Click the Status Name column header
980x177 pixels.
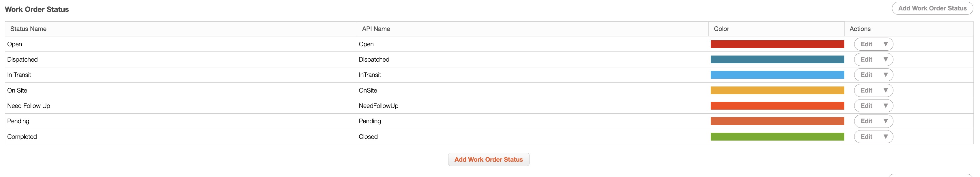[29, 29]
